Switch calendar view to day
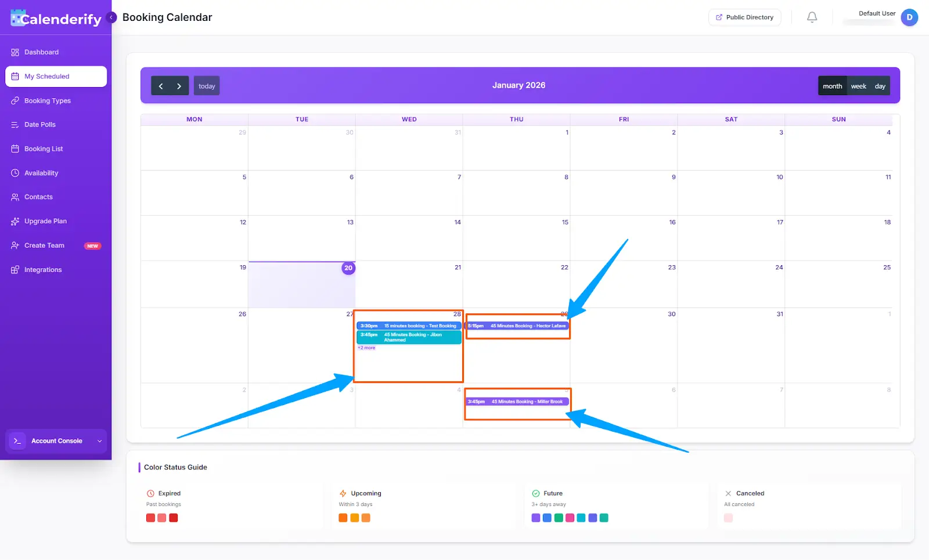This screenshot has height=560, width=929. (880, 85)
